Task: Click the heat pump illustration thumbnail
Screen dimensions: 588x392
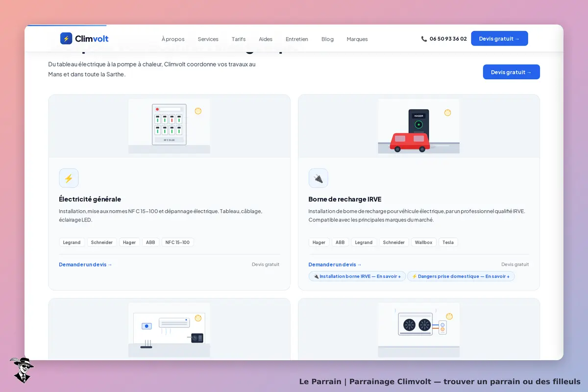Action: pyautogui.click(x=419, y=330)
